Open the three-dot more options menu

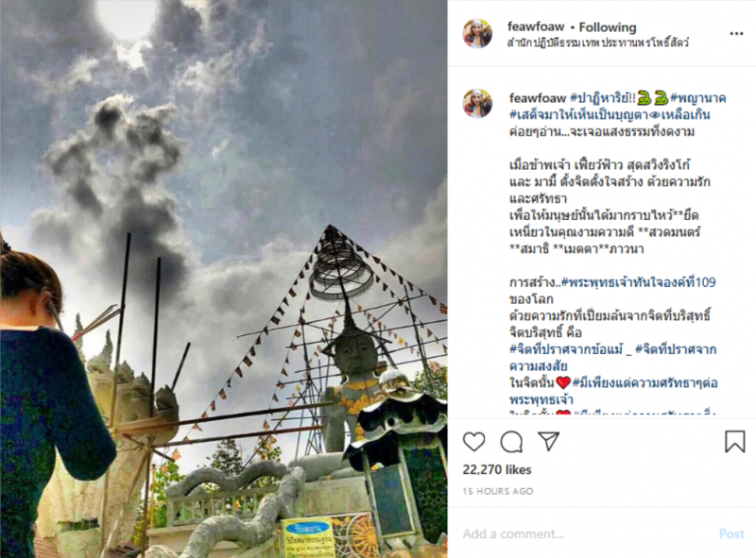click(x=736, y=34)
